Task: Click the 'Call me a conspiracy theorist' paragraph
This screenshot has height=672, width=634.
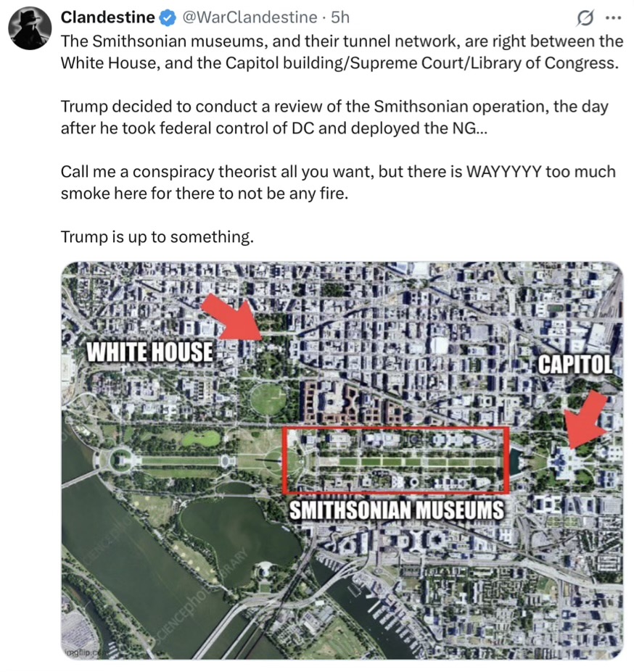Action: coord(338,183)
